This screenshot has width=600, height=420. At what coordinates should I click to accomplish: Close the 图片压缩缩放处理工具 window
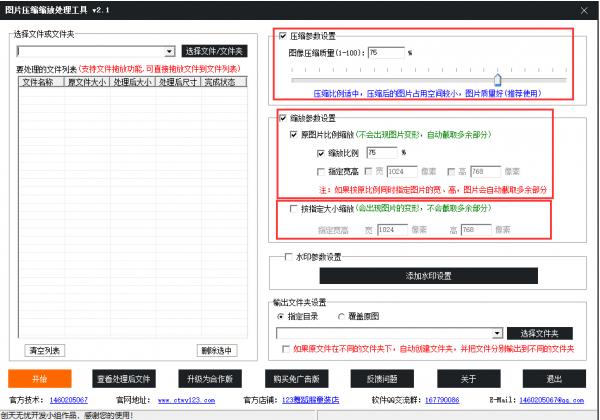click(x=584, y=10)
